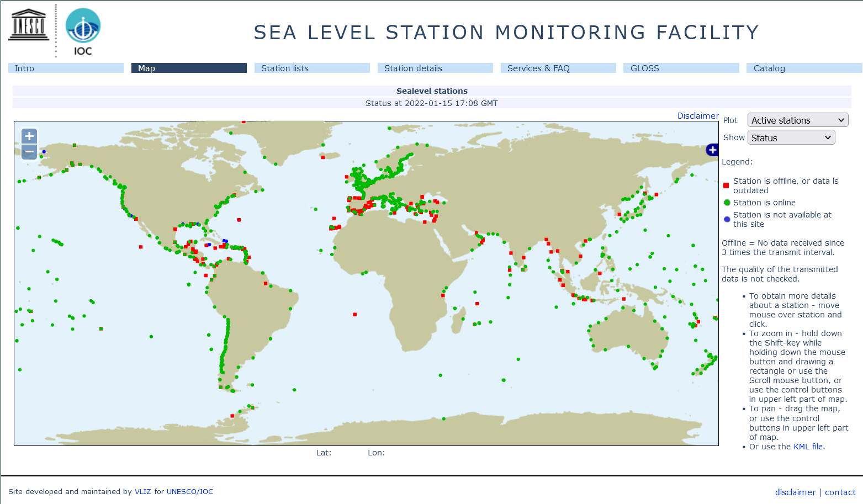Click the red station marker off Madagascar's east coast
863x504 pixels.
coord(477,304)
